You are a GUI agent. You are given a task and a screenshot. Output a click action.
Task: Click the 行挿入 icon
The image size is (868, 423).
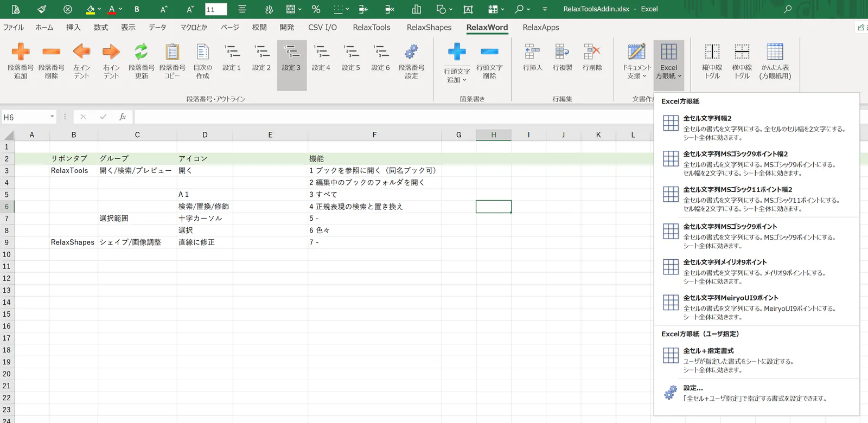[532, 52]
